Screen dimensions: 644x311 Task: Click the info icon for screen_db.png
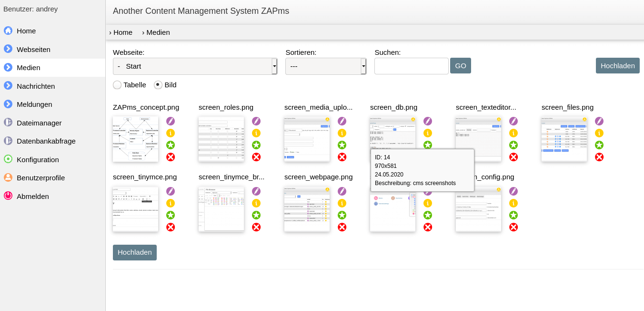click(428, 133)
